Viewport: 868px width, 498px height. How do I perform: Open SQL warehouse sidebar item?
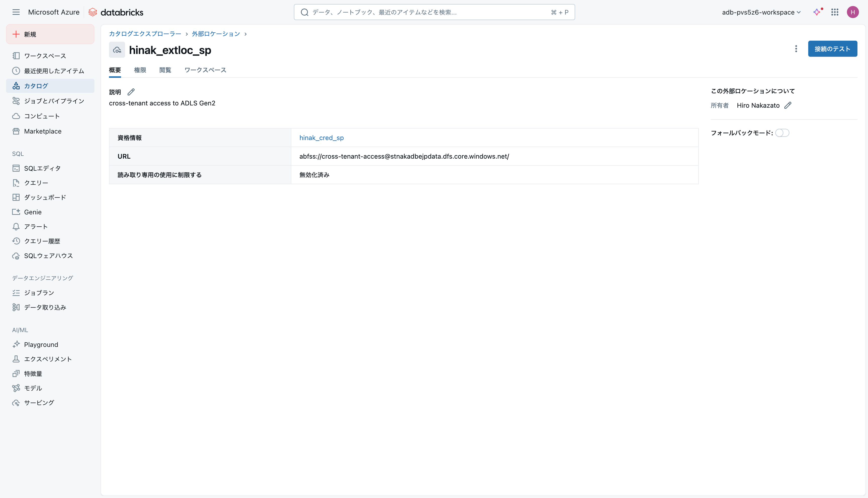click(x=48, y=256)
